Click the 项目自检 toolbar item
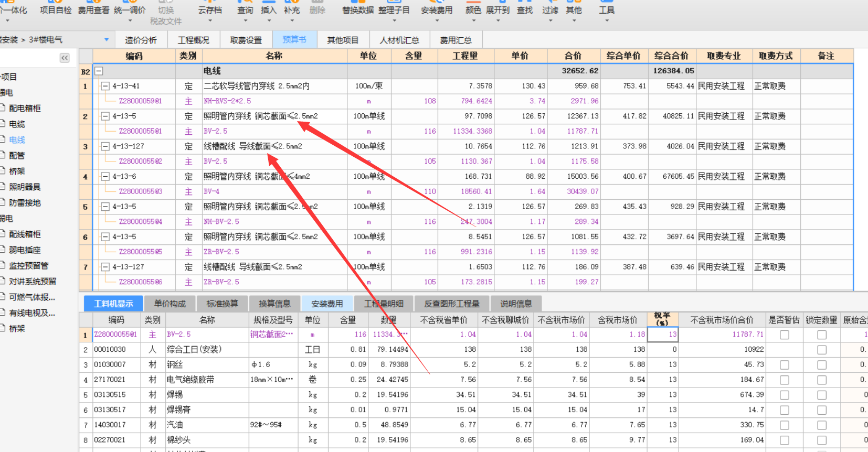Screen dimensions: 868x452 pos(56,10)
